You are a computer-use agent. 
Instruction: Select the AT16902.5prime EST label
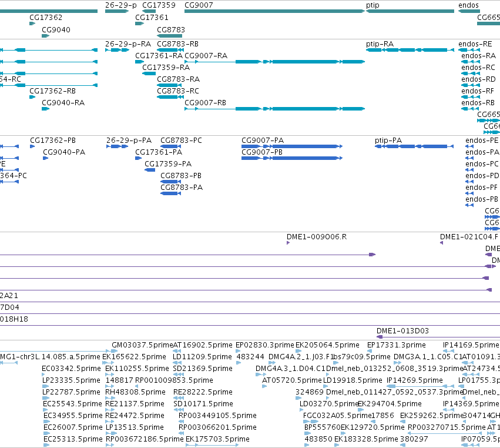(203, 345)
